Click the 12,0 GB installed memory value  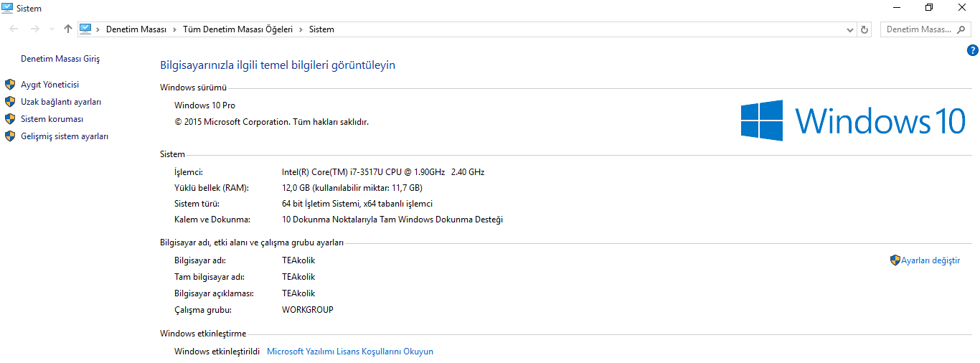tap(352, 188)
